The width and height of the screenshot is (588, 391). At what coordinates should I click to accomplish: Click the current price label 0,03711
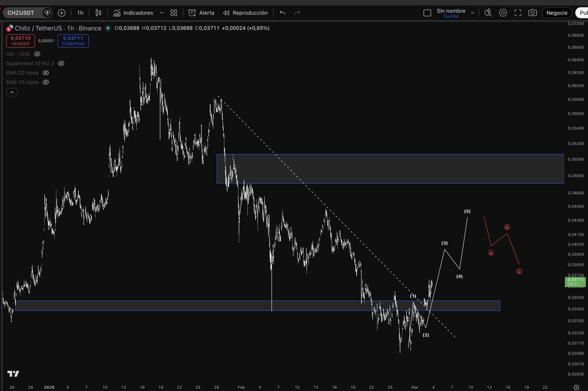click(575, 282)
